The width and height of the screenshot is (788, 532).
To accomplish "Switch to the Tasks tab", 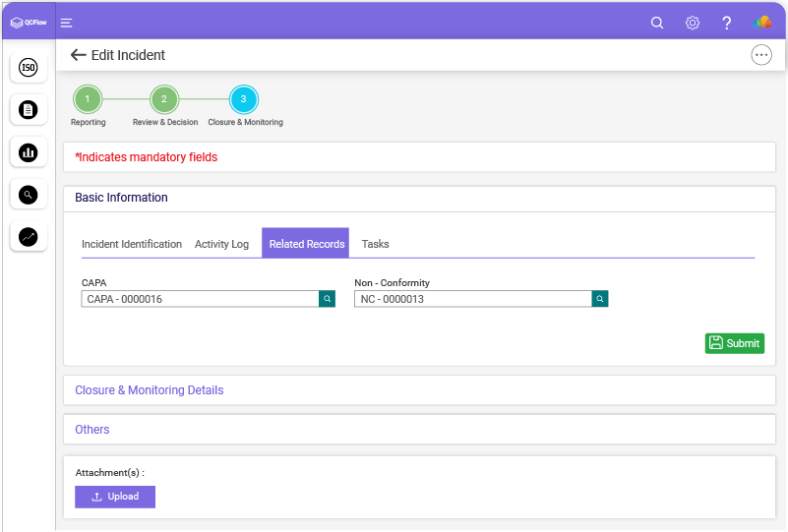I will pyautogui.click(x=376, y=244).
